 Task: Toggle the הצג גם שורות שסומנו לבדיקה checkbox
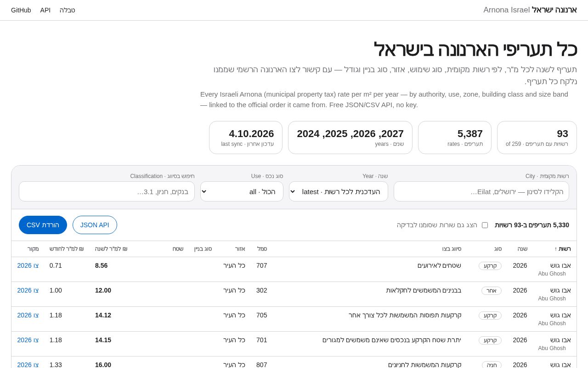pos(485,225)
